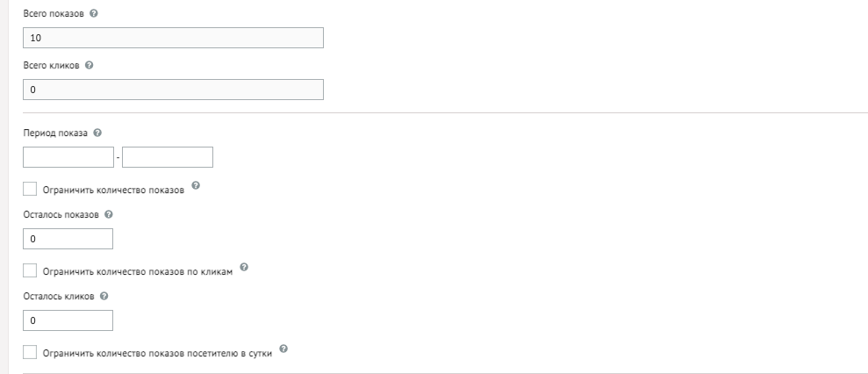Viewport: 868px width, 374px height.
Task: Click the Осталось показов number field
Action: pyautogui.click(x=68, y=239)
